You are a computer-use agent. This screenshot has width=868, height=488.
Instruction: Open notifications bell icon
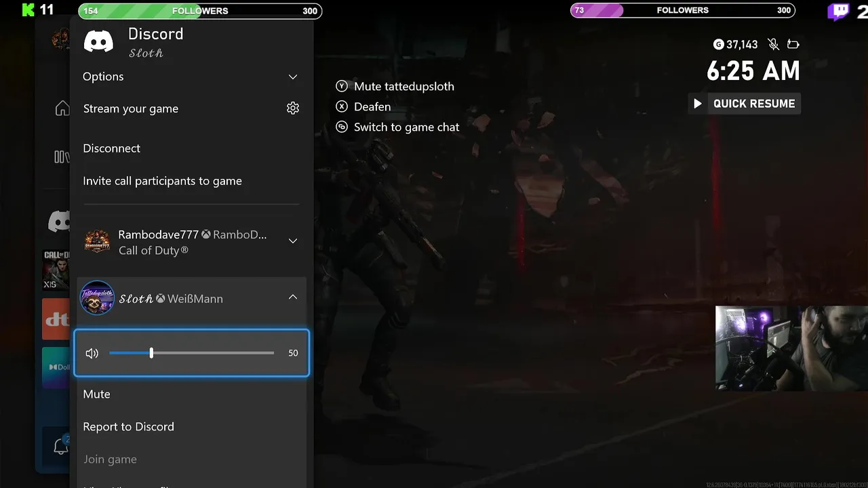(x=60, y=447)
